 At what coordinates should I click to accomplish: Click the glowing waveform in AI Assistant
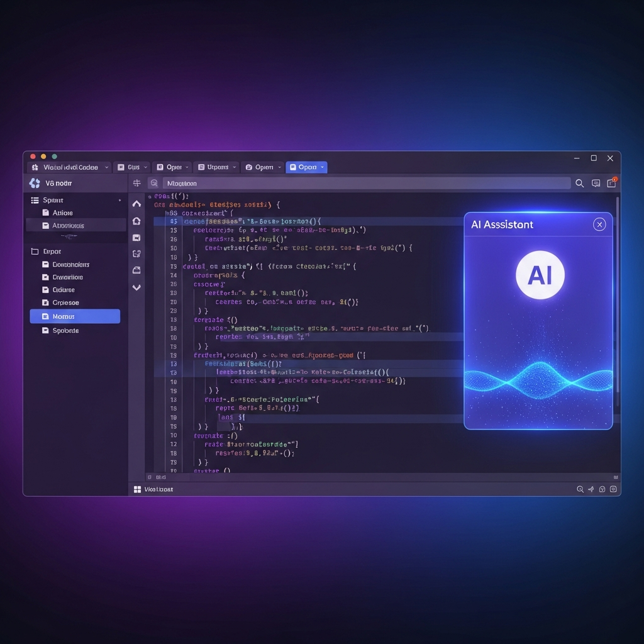[538, 380]
